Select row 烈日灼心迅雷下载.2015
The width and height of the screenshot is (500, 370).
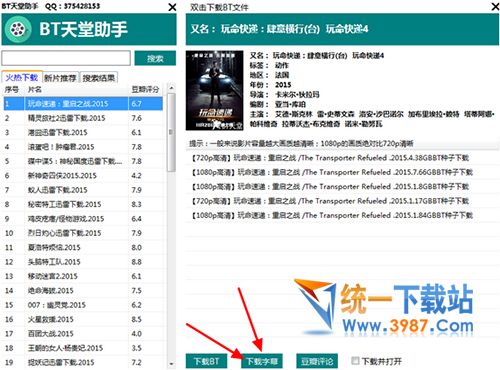tap(83, 233)
